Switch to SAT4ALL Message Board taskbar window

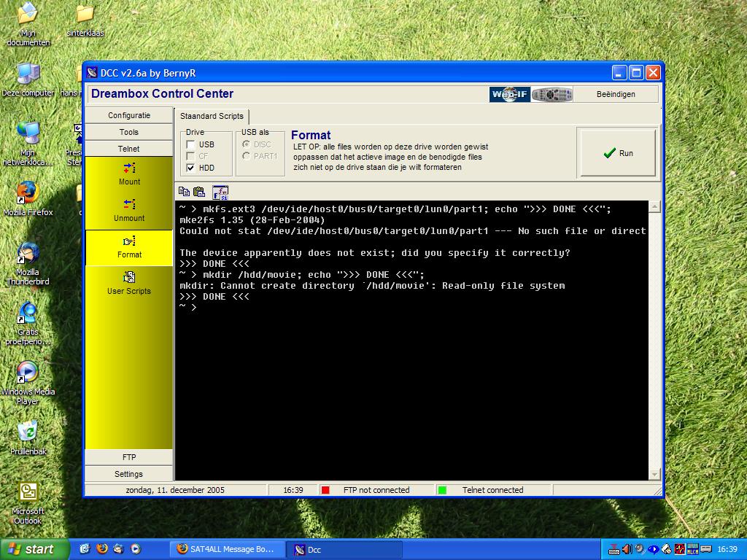(x=228, y=549)
